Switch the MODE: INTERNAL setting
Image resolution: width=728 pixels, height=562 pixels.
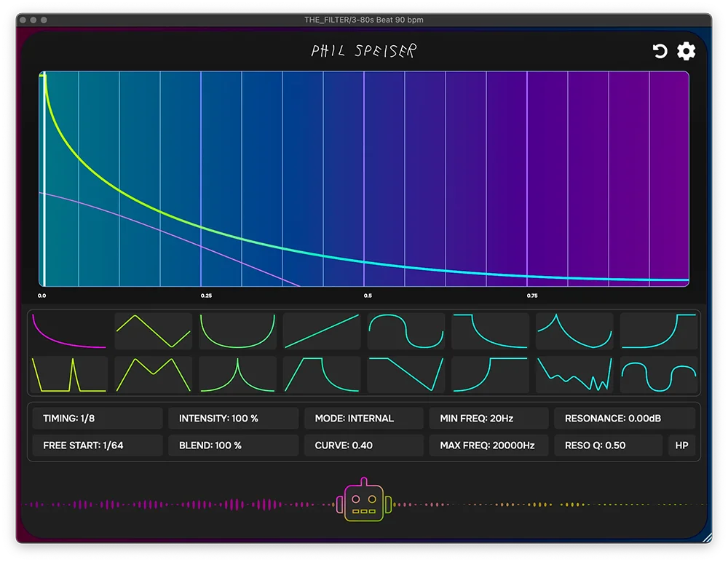click(x=363, y=418)
